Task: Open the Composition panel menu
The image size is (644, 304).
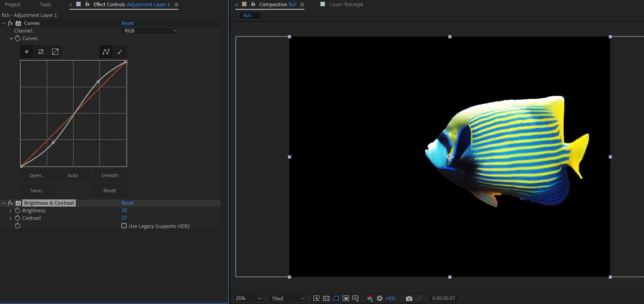Action: 302,4
